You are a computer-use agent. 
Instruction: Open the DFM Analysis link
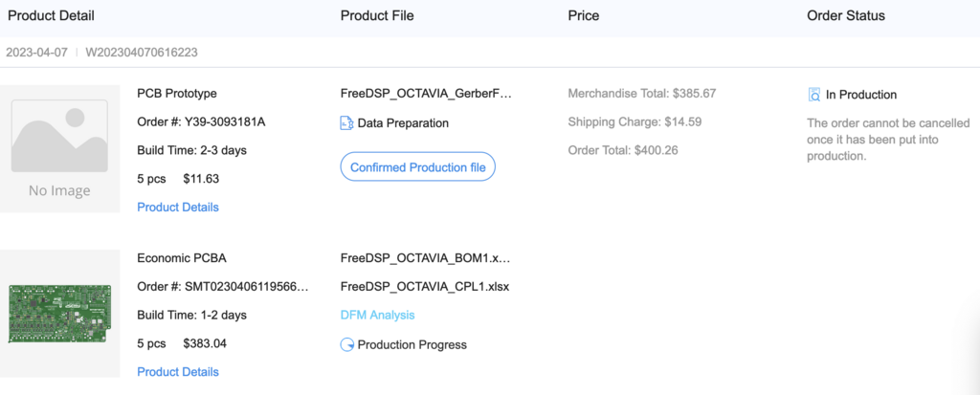(x=377, y=315)
